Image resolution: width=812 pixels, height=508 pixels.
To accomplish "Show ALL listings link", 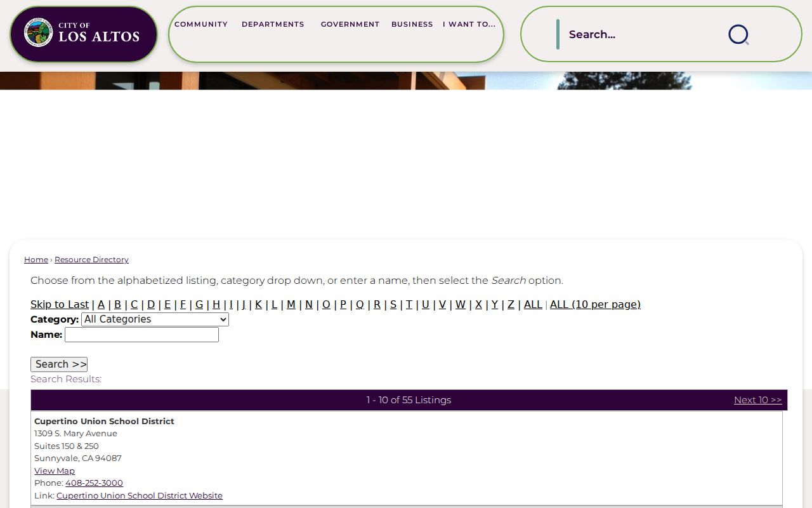I will (533, 305).
